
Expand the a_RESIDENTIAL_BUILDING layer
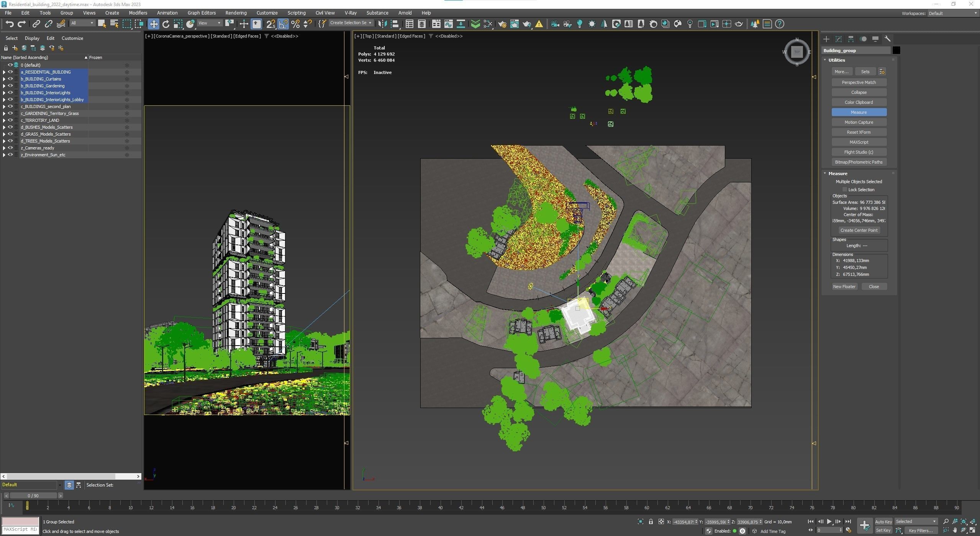[x=4, y=72]
